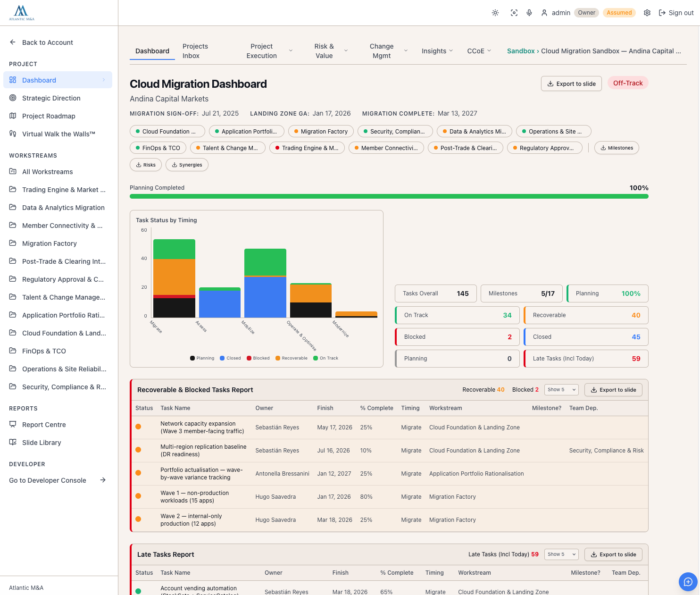Click the admin user profile icon
This screenshot has width=700, height=595.
(x=544, y=13)
